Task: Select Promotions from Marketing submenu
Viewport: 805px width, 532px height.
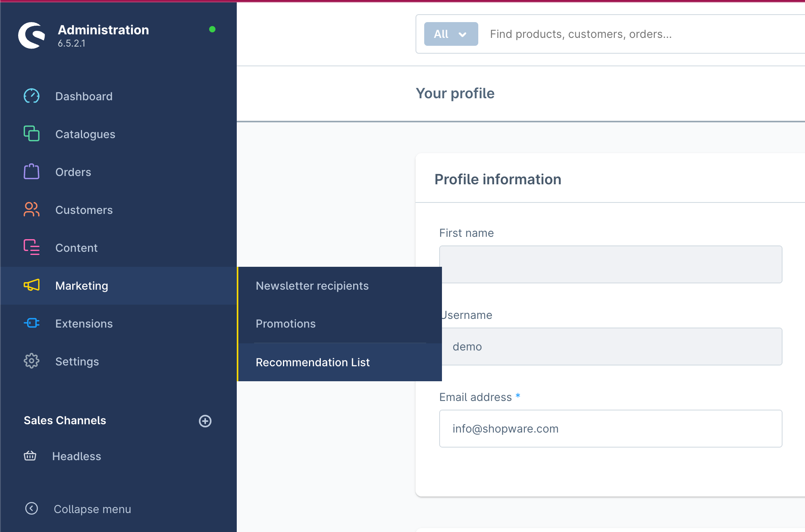Action: pyautogui.click(x=286, y=323)
